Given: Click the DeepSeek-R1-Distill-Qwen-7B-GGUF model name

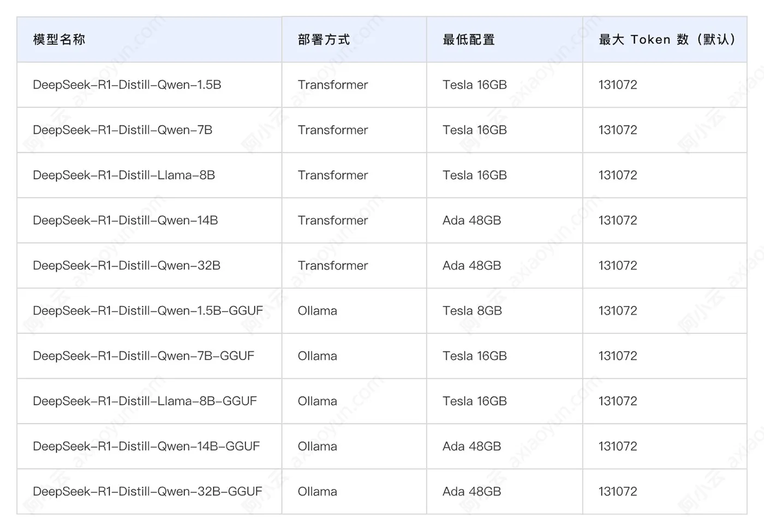Looking at the screenshot, I should click(144, 356).
